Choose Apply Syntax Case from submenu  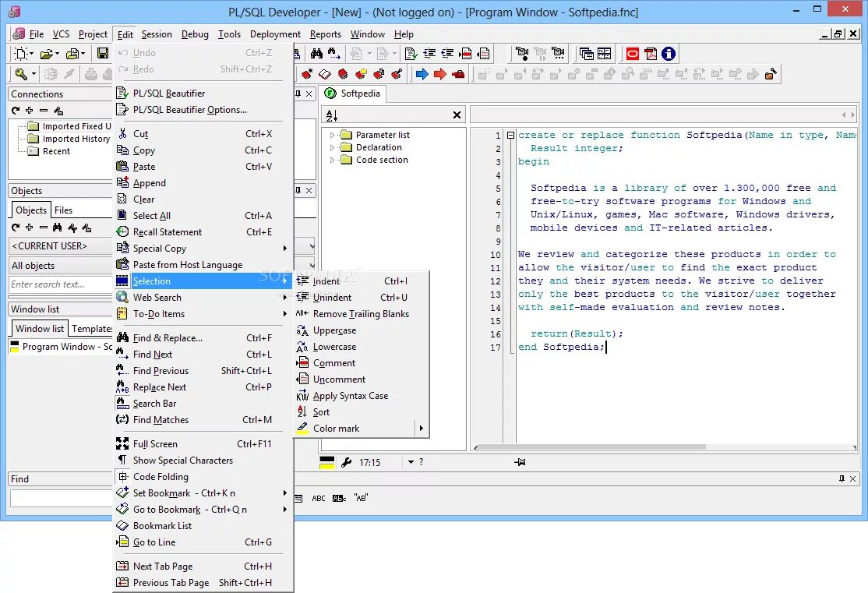tap(362, 395)
